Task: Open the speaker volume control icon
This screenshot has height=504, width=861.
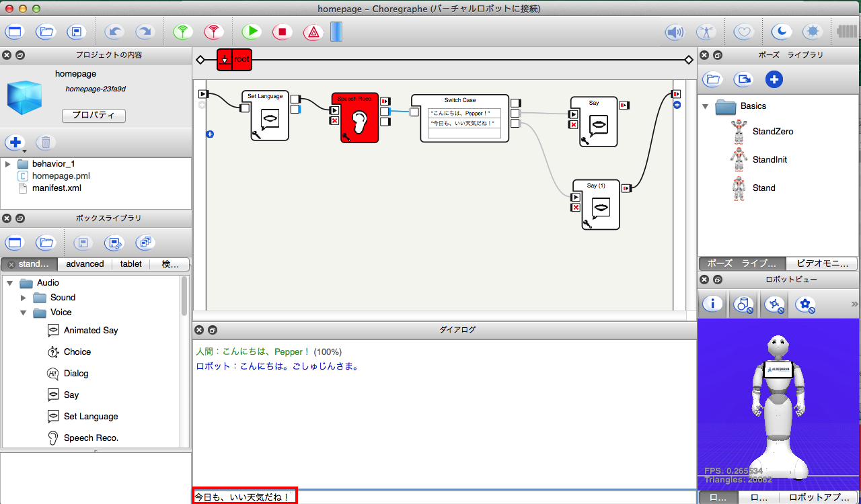Action: (675, 32)
